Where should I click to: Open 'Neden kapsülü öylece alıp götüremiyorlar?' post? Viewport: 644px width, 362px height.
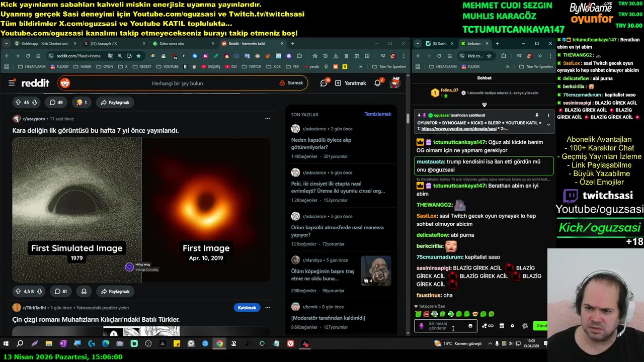click(x=321, y=143)
